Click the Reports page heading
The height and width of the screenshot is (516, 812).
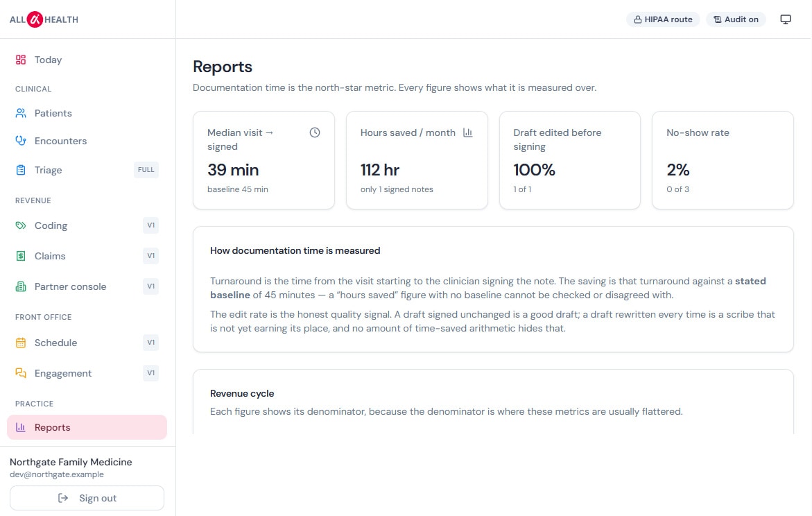pos(222,67)
